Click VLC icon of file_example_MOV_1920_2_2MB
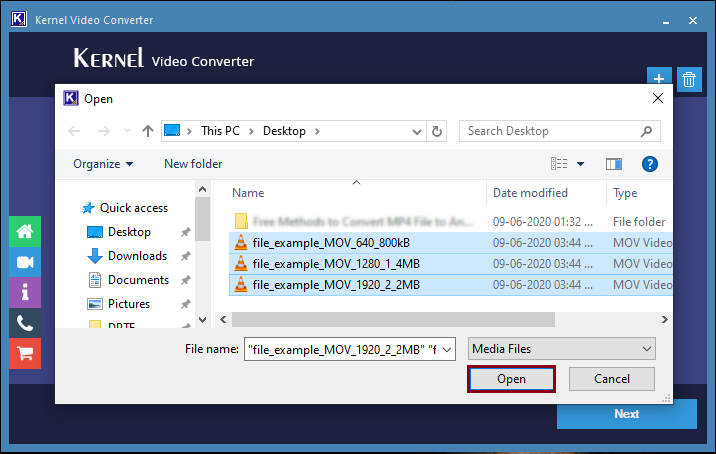The height and width of the screenshot is (454, 716). coord(241,285)
